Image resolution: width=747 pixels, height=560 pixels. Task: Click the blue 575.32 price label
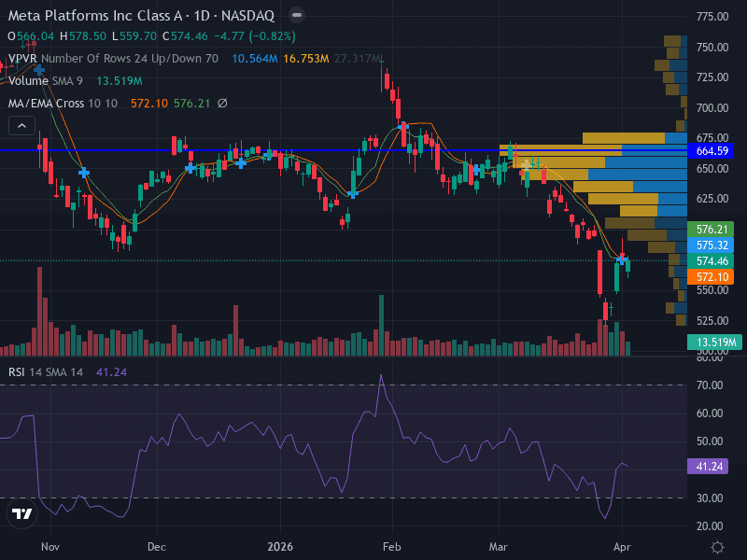(x=712, y=245)
